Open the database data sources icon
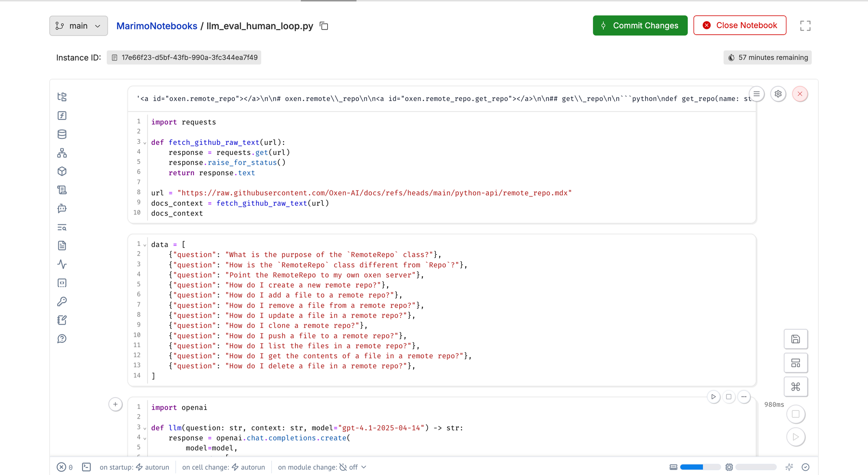 coord(62,134)
